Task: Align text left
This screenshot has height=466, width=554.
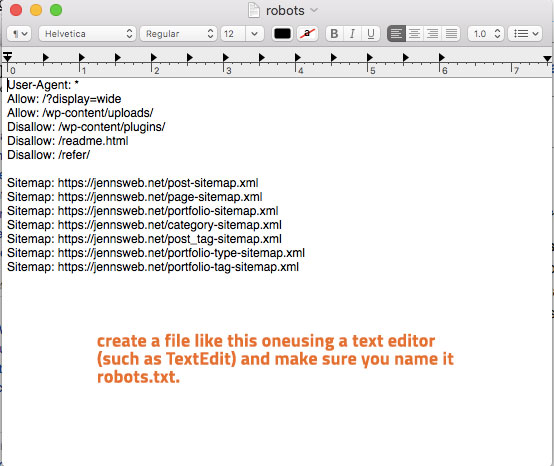Action: pos(396,34)
